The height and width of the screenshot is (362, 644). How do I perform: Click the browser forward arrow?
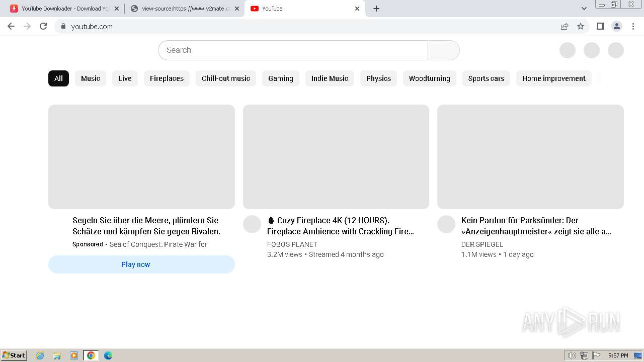27,26
